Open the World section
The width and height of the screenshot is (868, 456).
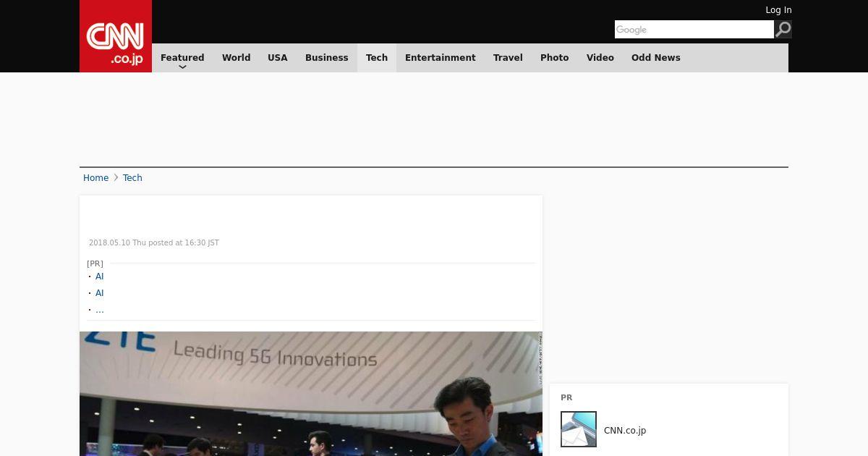[236, 58]
